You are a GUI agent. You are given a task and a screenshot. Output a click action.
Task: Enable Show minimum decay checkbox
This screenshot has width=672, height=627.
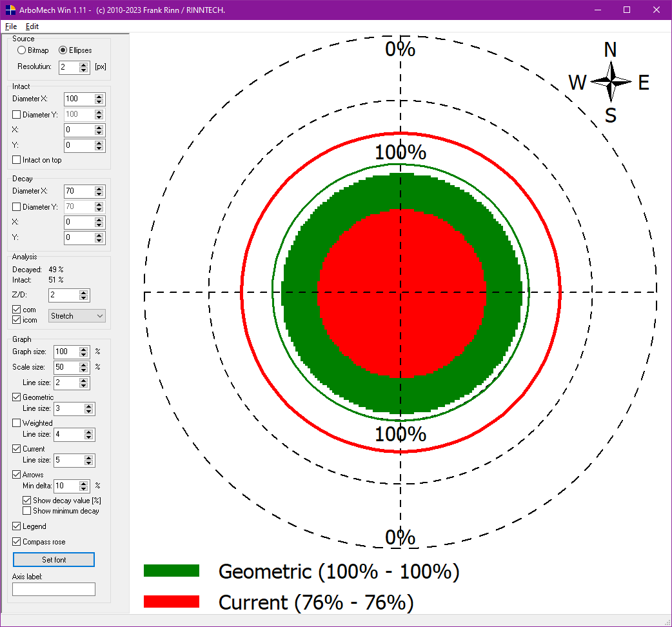27,511
